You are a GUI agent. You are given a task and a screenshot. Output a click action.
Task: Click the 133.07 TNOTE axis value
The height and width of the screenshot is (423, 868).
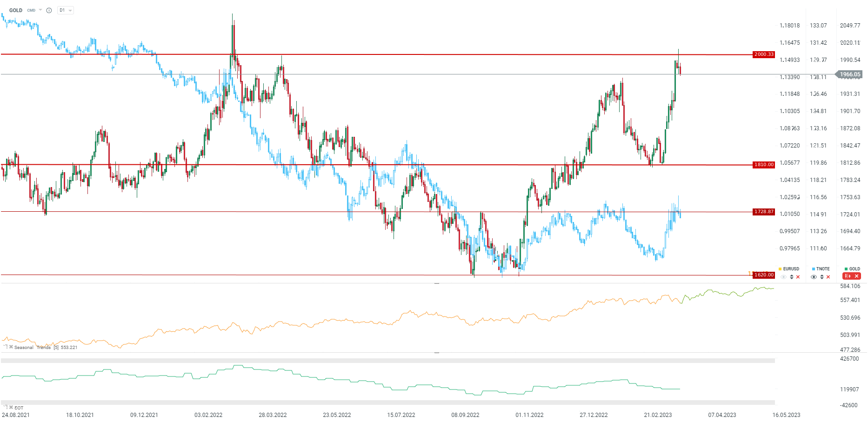(x=818, y=26)
